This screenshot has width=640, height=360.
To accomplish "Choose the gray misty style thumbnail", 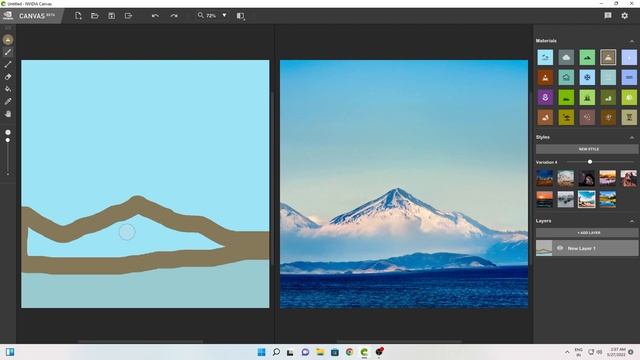I will [x=566, y=199].
